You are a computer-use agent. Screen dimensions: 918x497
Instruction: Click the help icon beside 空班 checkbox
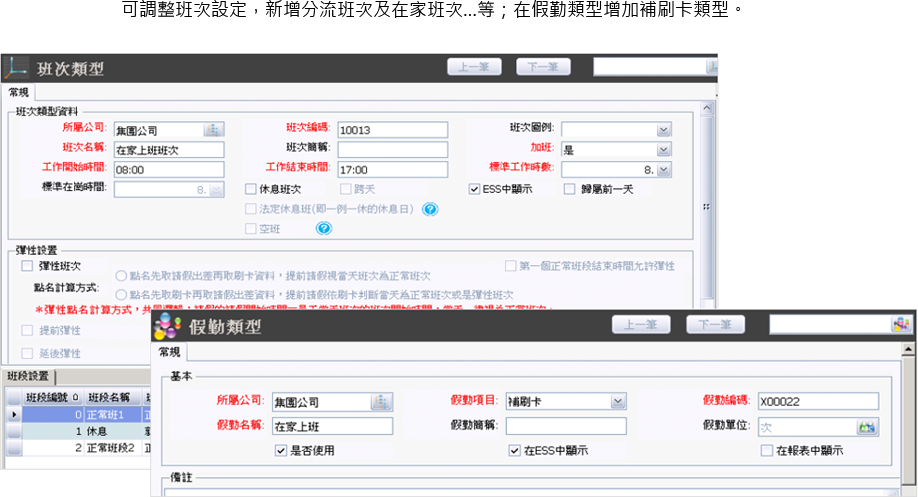pyautogui.click(x=323, y=229)
